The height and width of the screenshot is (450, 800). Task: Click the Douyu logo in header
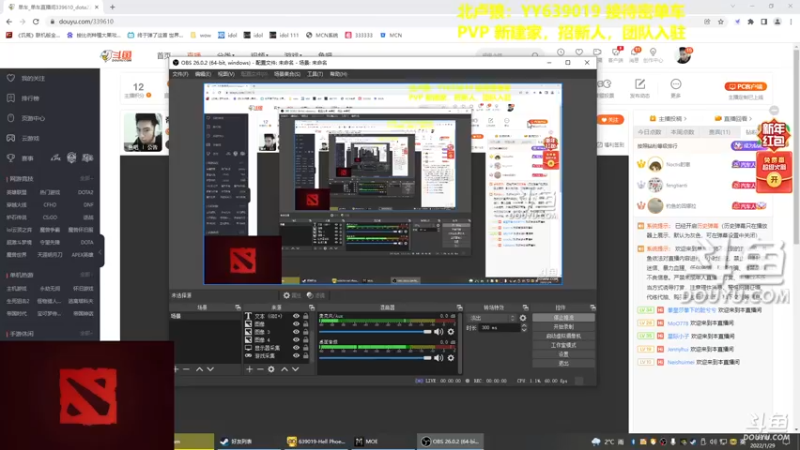[x=116, y=56]
